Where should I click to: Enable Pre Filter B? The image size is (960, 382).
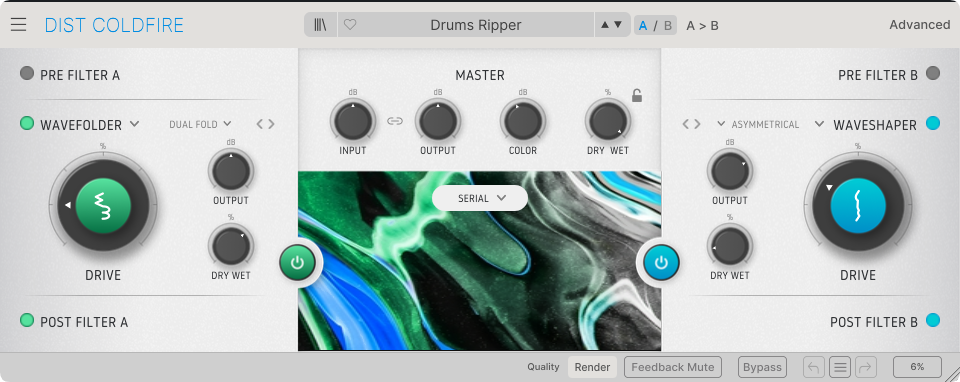(932, 73)
